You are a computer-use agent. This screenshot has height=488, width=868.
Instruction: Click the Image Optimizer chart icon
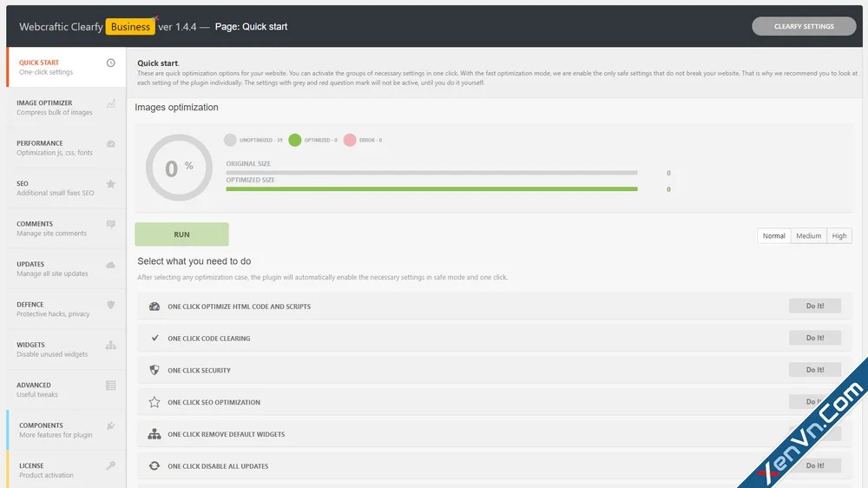click(x=111, y=103)
